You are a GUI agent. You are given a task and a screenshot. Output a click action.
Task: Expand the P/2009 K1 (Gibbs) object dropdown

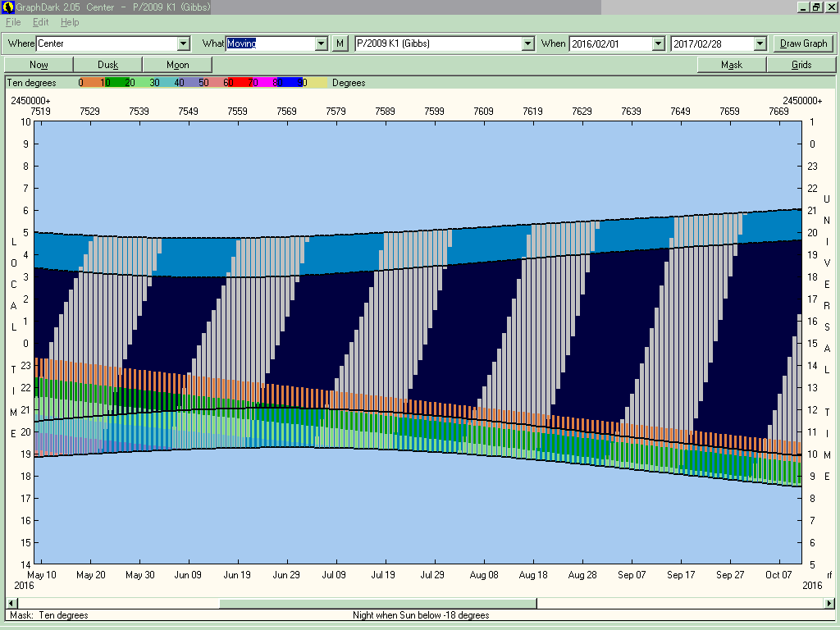coord(528,44)
